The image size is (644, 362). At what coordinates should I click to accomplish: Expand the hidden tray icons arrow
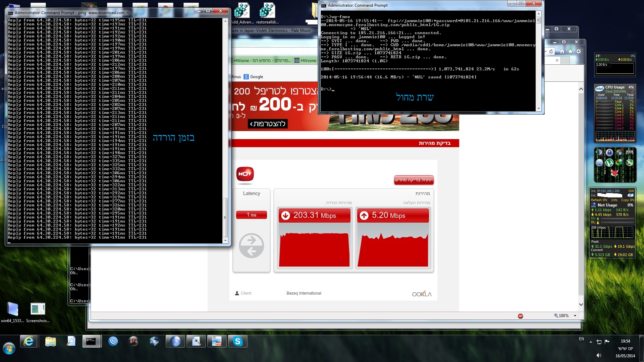coord(591,342)
